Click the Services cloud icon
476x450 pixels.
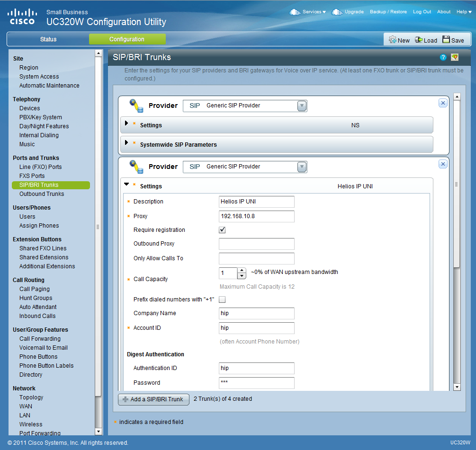[295, 12]
